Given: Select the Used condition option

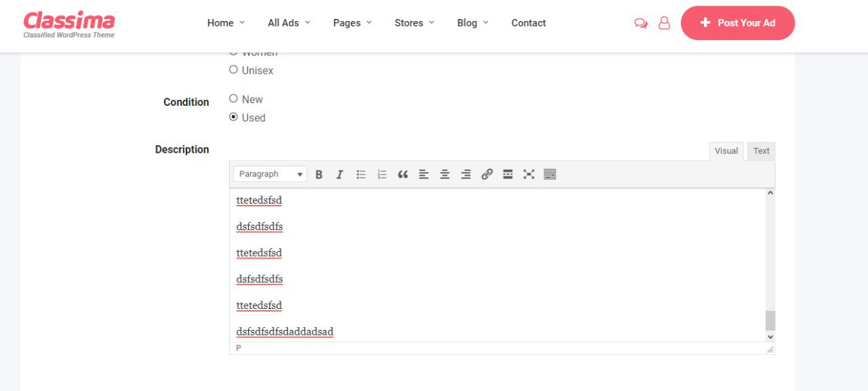Looking at the screenshot, I should (x=233, y=117).
